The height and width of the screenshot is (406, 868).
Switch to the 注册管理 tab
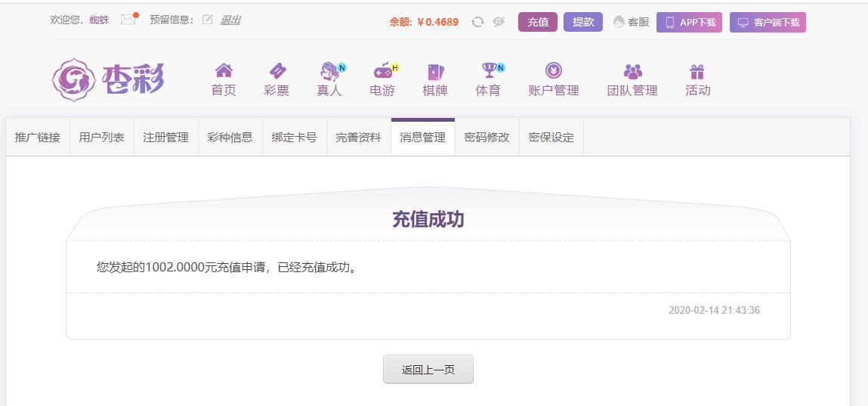[166, 138]
